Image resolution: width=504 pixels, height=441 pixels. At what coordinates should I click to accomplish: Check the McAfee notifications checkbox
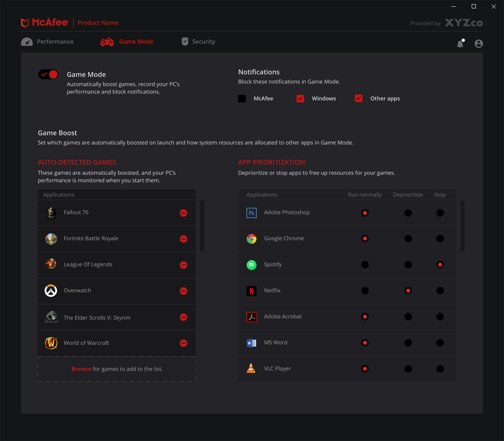pos(242,99)
